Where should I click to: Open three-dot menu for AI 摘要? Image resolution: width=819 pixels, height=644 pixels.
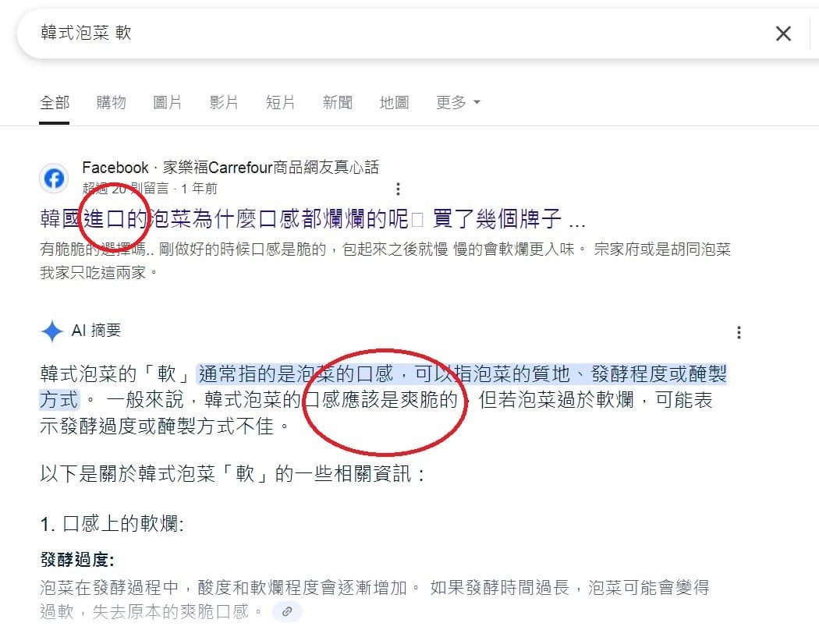point(739,332)
